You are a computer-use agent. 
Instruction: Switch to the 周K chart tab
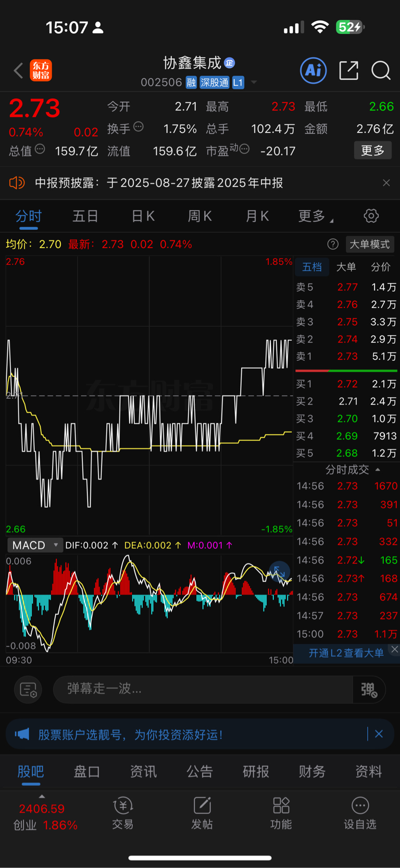200,216
